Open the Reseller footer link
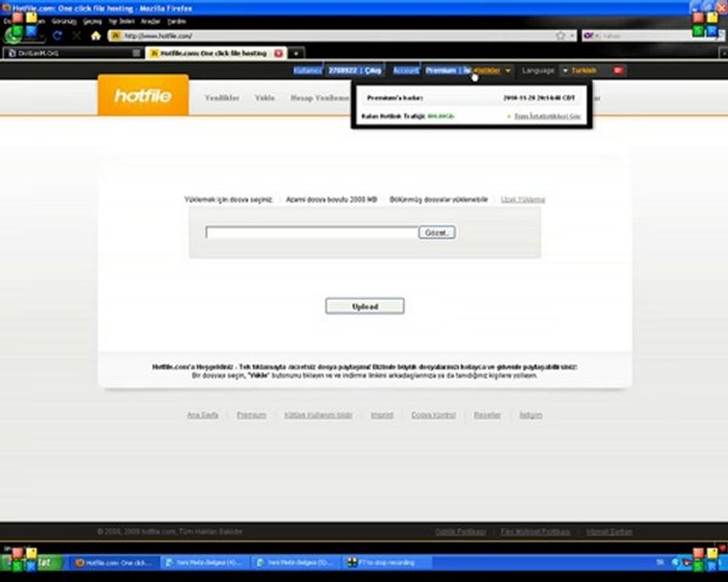Viewport: 728px width, 582px height. 487,415
